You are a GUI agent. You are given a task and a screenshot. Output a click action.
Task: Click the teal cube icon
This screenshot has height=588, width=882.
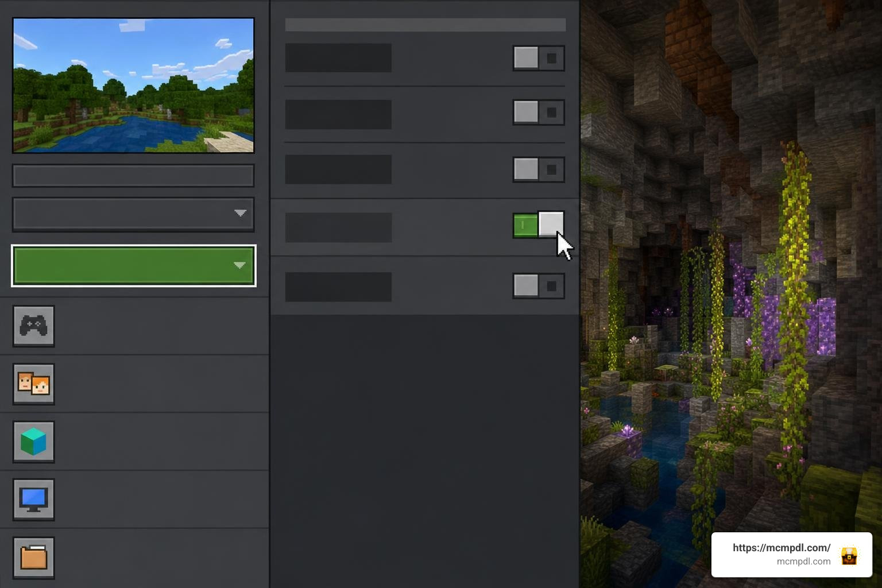pos(34,442)
